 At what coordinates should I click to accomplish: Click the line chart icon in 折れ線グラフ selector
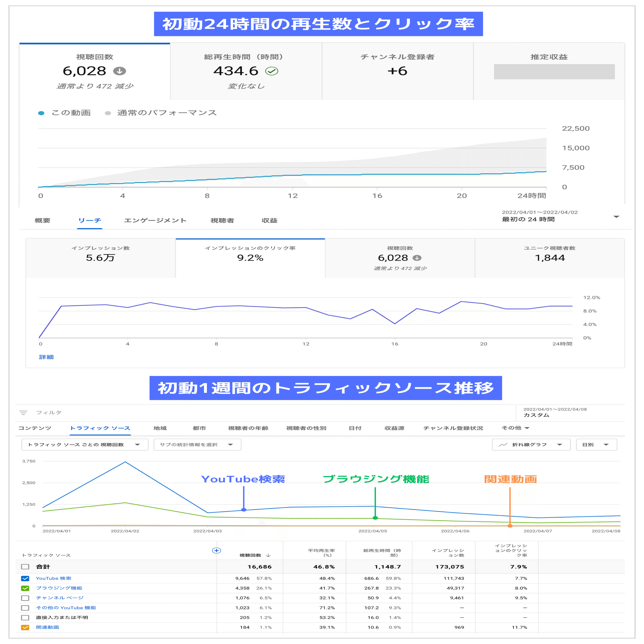click(x=503, y=445)
